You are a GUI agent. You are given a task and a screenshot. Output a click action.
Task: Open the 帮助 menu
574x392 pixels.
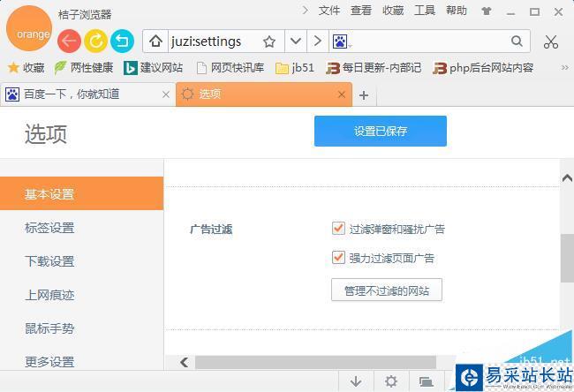[x=457, y=11]
